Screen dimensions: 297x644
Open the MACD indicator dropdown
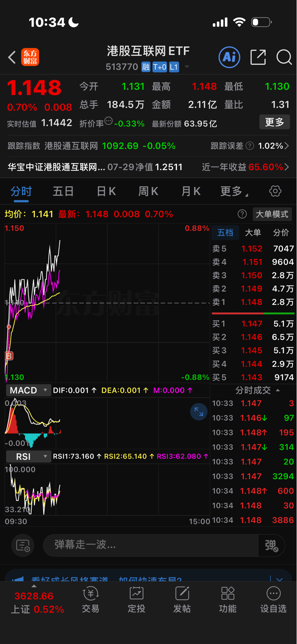point(28,390)
